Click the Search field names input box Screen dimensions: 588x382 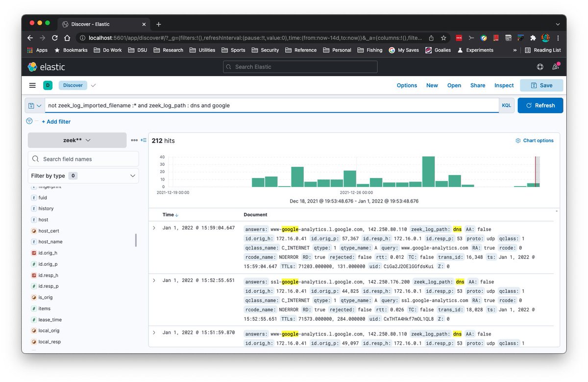tap(83, 159)
